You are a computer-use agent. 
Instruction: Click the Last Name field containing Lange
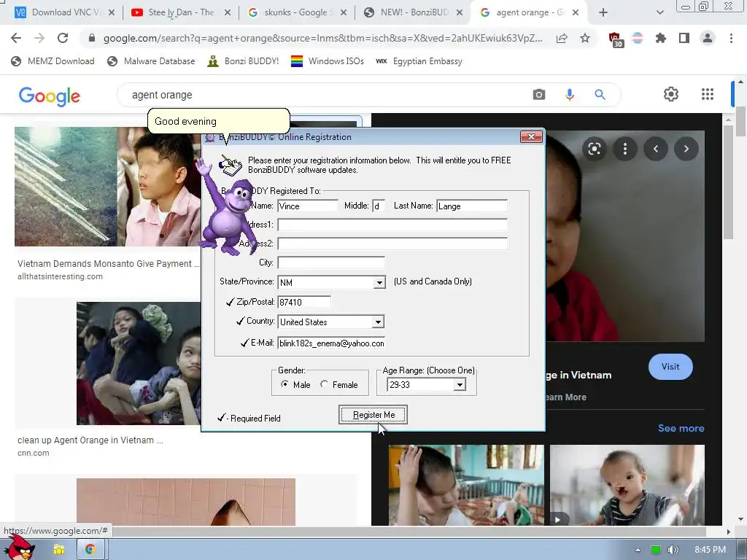(472, 206)
